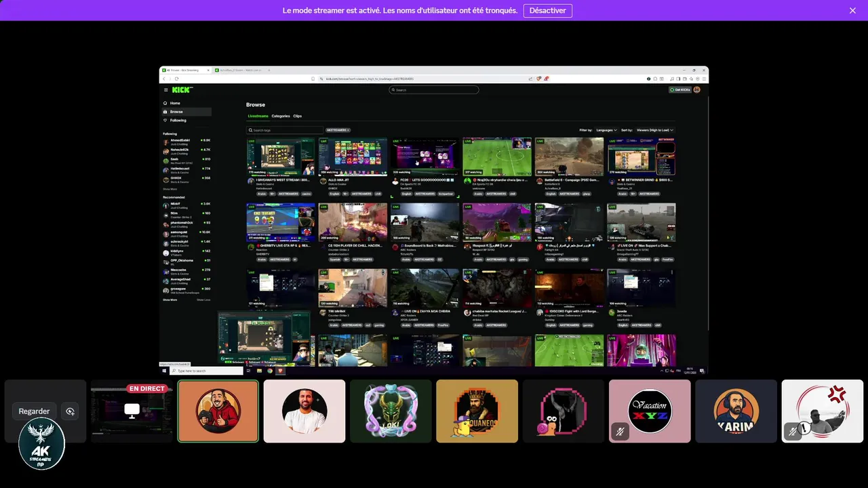Click the Kick top Search box
This screenshot has width=868, height=488.
tap(434, 90)
